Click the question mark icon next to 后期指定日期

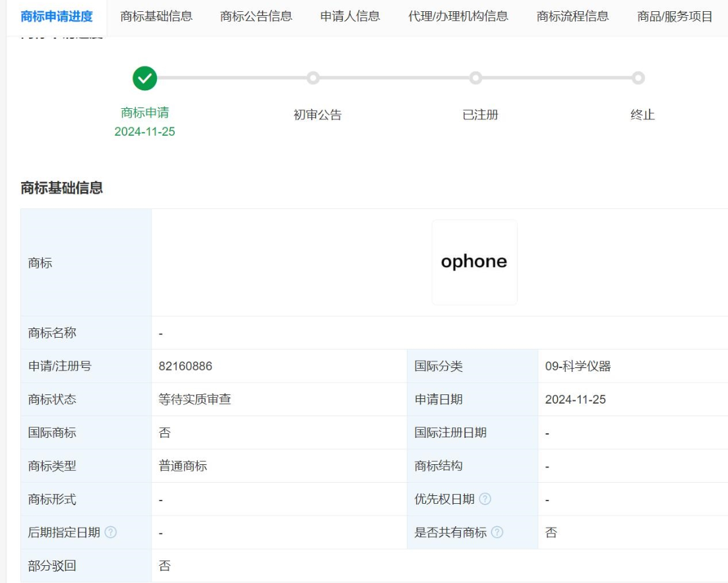(111, 532)
